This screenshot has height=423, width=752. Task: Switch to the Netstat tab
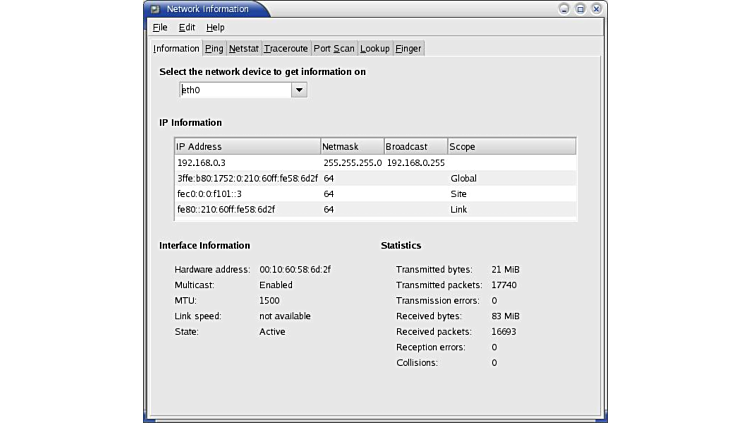(243, 48)
